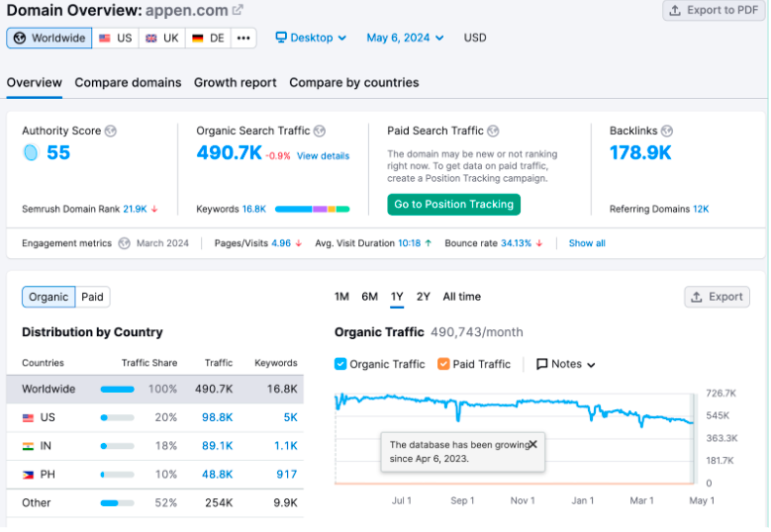Open IN traffic 89.1K link
The width and height of the screenshot is (771, 532).
[x=218, y=446]
